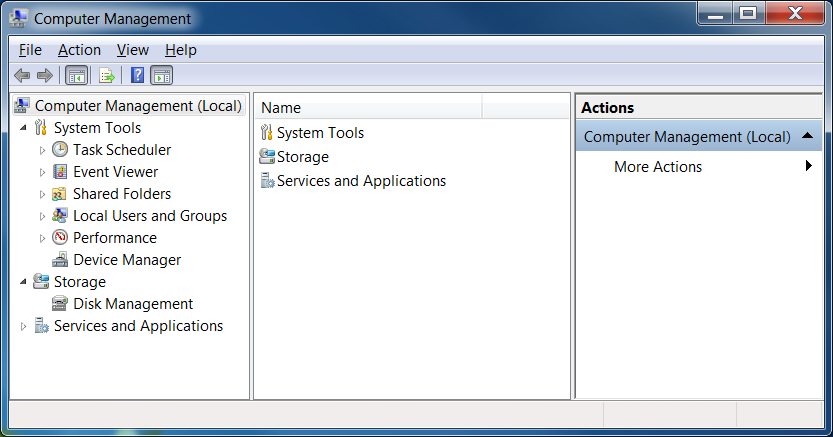This screenshot has width=833, height=437.
Task: Click the Export List toolbar icon
Action: click(107, 75)
